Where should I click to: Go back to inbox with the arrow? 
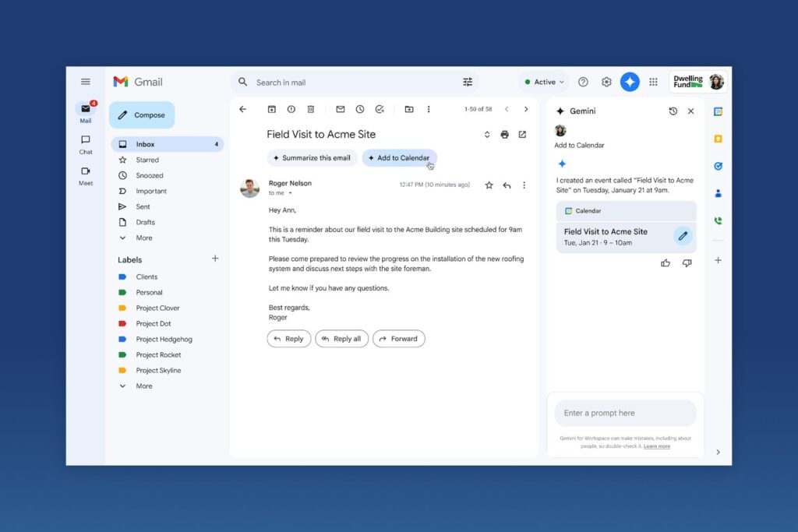click(243, 109)
